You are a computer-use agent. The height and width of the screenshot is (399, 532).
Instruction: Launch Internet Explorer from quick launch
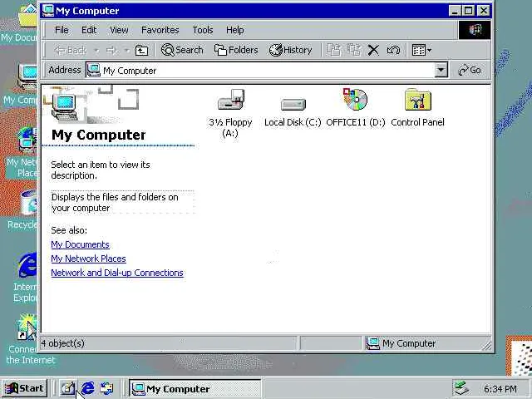tap(87, 388)
